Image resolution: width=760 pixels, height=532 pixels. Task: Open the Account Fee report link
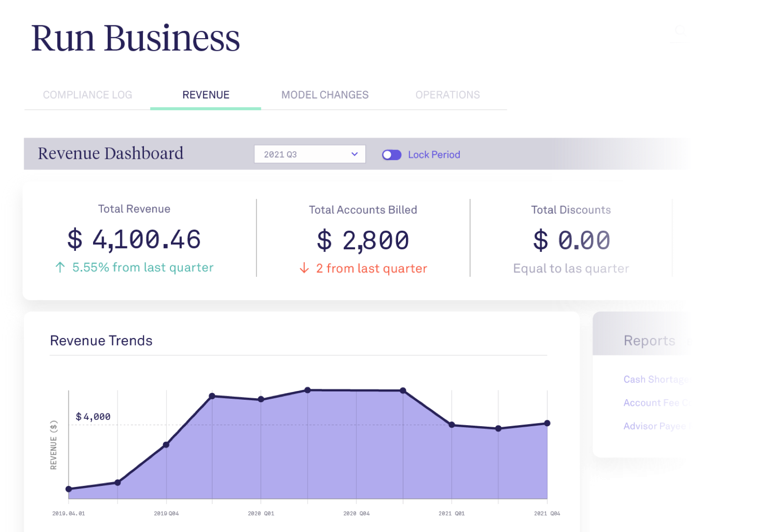657,403
